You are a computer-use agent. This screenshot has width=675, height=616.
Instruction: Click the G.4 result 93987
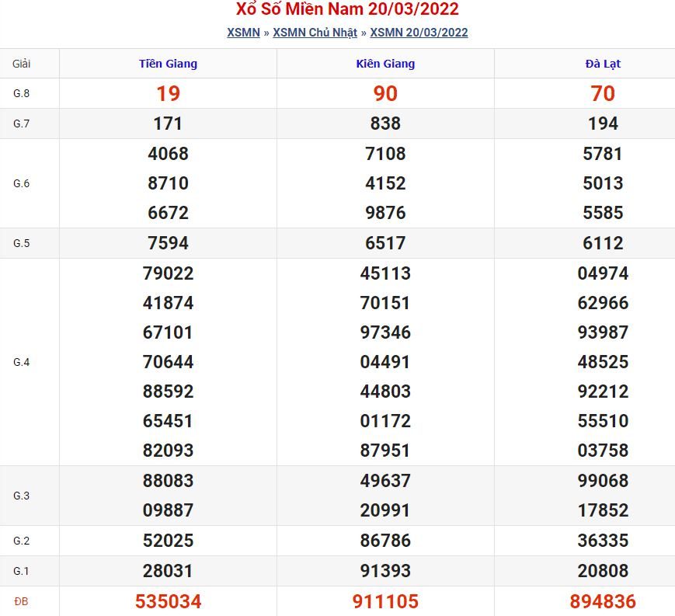(603, 332)
